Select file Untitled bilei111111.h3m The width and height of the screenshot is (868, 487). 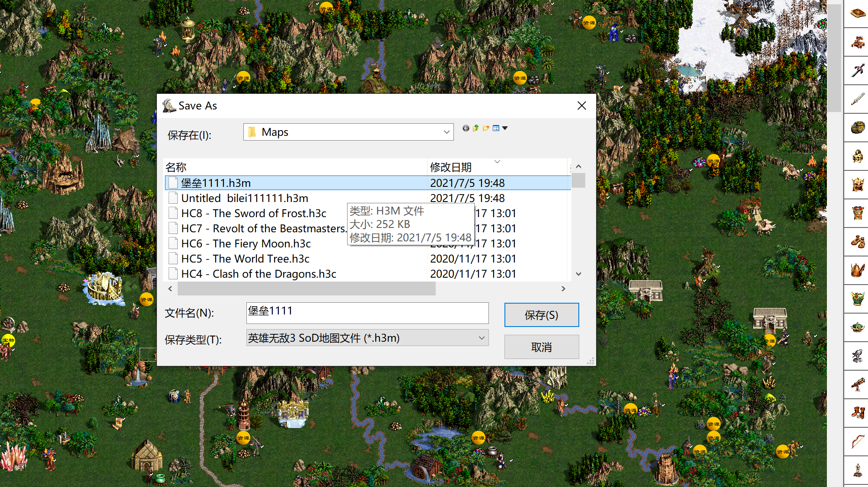245,198
